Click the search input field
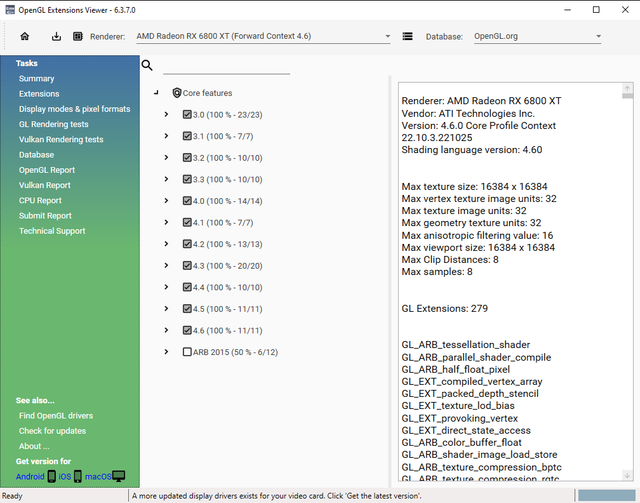This screenshot has height=503, width=640. [227, 66]
